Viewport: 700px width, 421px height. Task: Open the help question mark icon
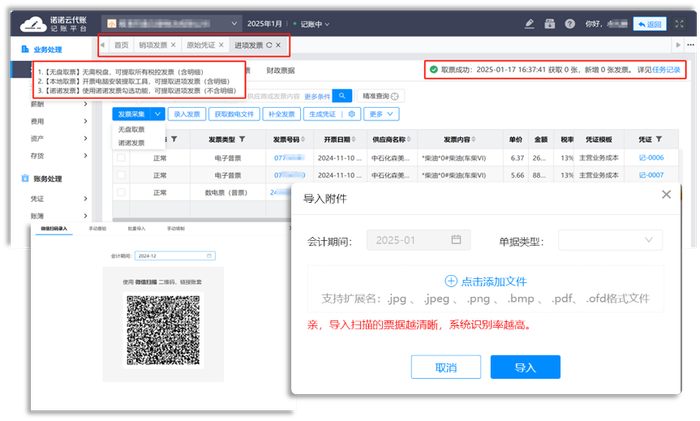pos(570,24)
